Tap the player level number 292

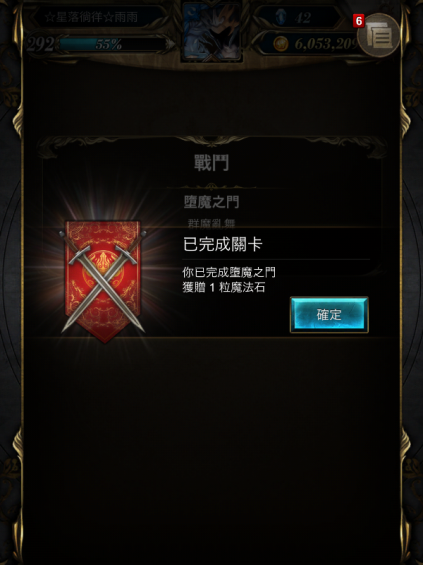tap(41, 44)
